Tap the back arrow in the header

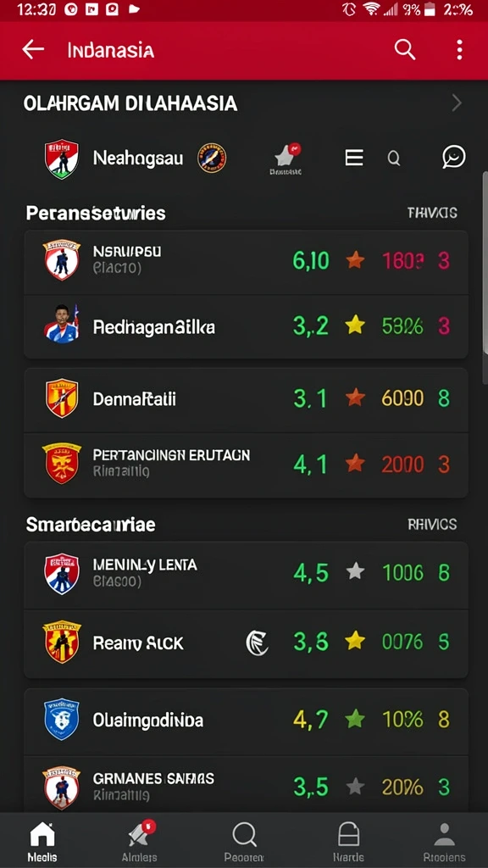33,50
